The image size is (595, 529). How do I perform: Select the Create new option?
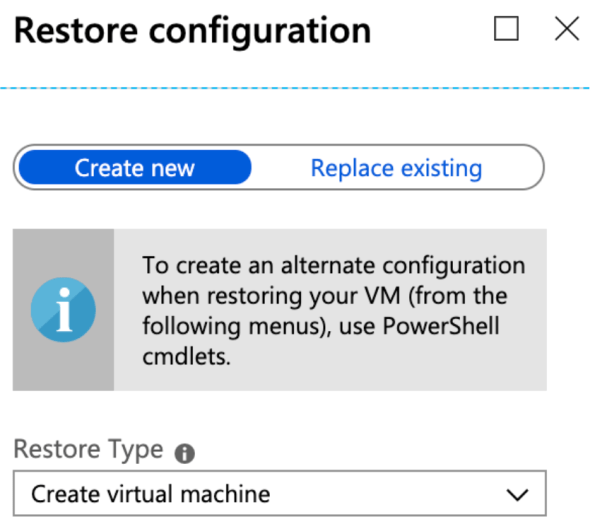[135, 167]
